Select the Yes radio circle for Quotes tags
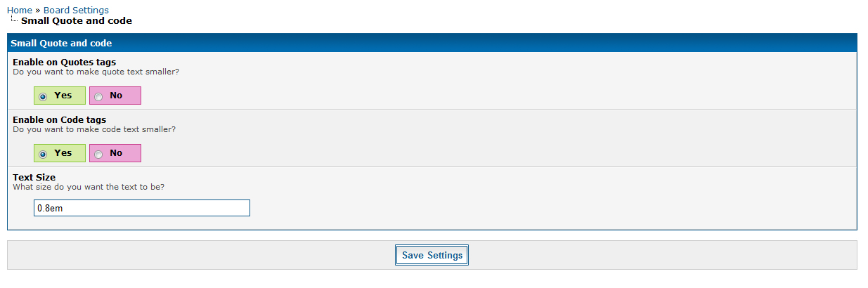 click(x=43, y=96)
